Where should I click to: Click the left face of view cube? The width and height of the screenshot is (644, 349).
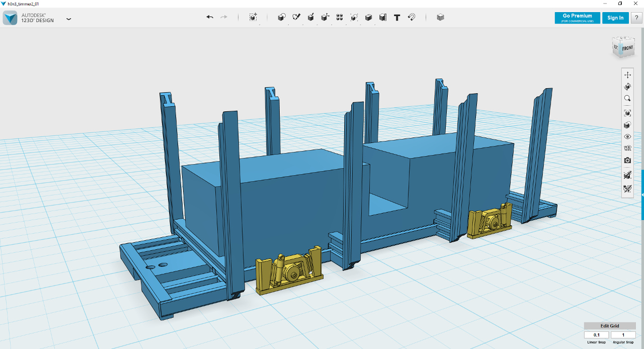pyautogui.click(x=616, y=47)
